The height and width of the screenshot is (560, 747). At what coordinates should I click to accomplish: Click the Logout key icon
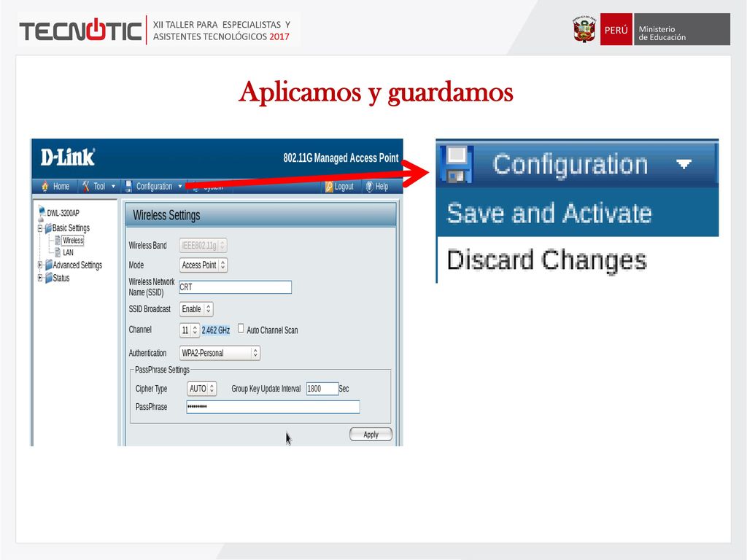pos(329,187)
